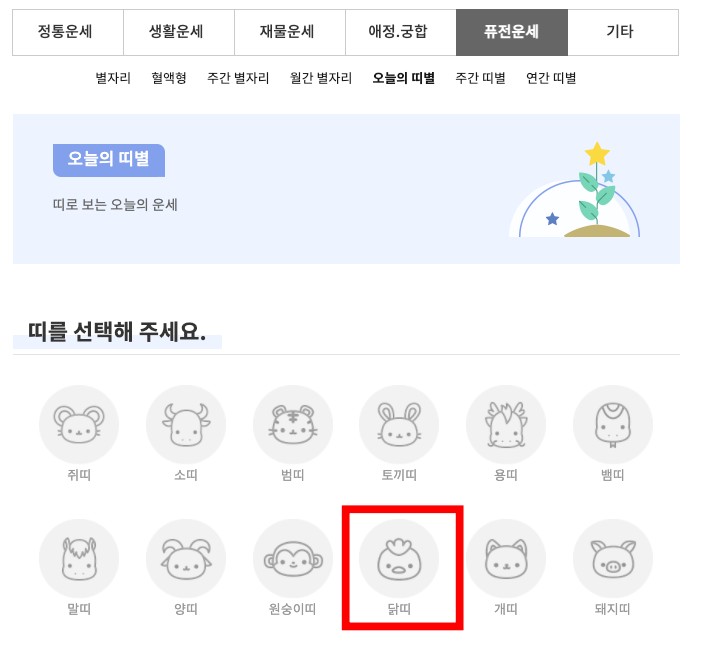Pick the snake zodiac icon 뱀띠
Viewport: 703px width, 664px height.
coord(612,424)
